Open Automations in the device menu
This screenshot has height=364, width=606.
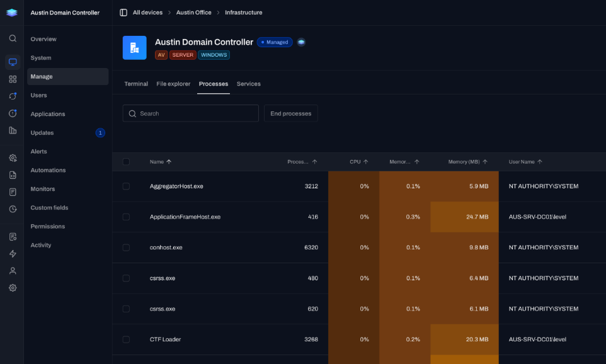67,171
